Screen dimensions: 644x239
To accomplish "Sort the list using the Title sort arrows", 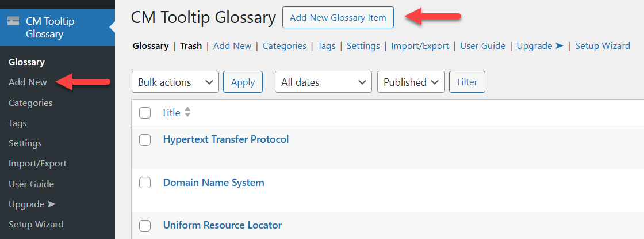I will (187, 112).
